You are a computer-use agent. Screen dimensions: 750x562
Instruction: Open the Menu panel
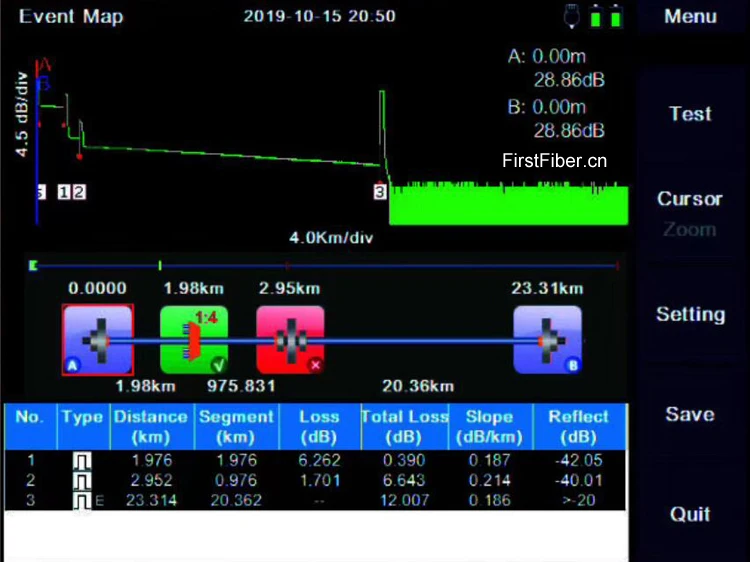click(690, 17)
